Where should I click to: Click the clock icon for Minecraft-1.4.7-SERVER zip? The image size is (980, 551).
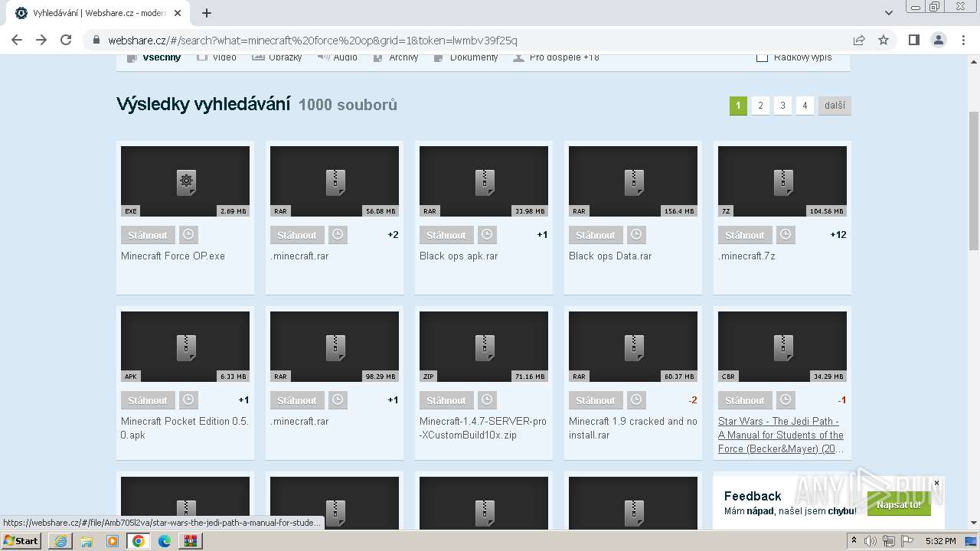[487, 400]
